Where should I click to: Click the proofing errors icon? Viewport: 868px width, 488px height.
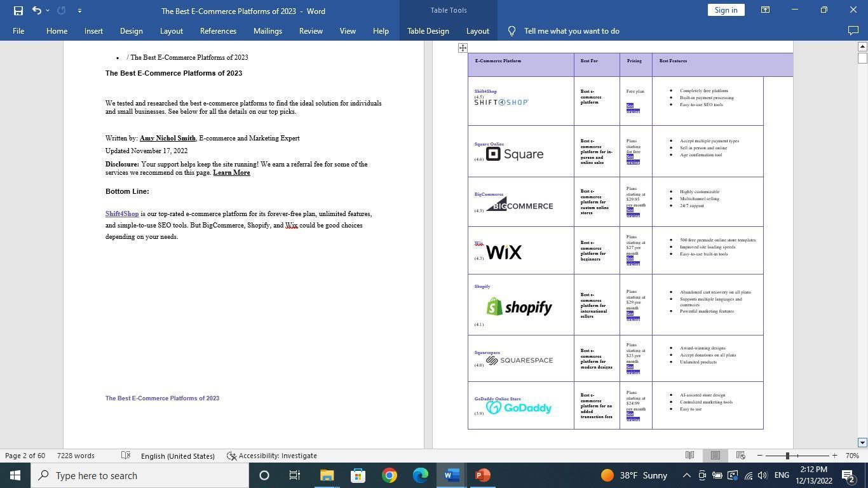coord(126,456)
